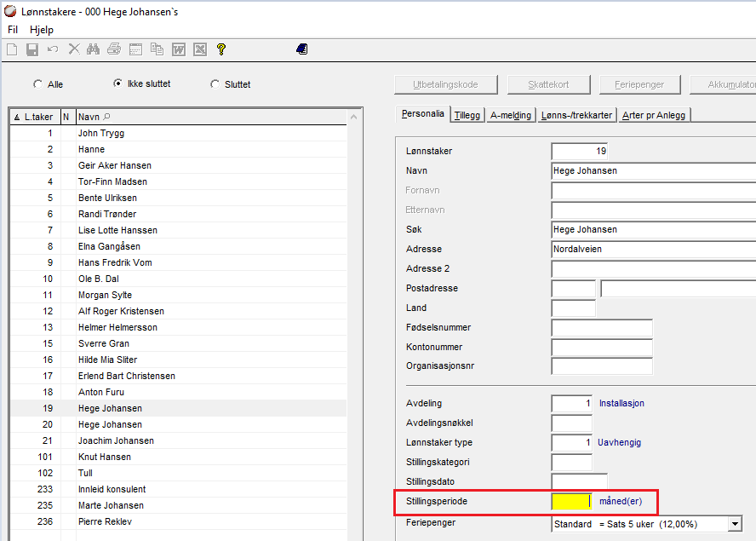This screenshot has height=541, width=756.
Task: Click the yellow question mark help icon
Action: (220, 49)
